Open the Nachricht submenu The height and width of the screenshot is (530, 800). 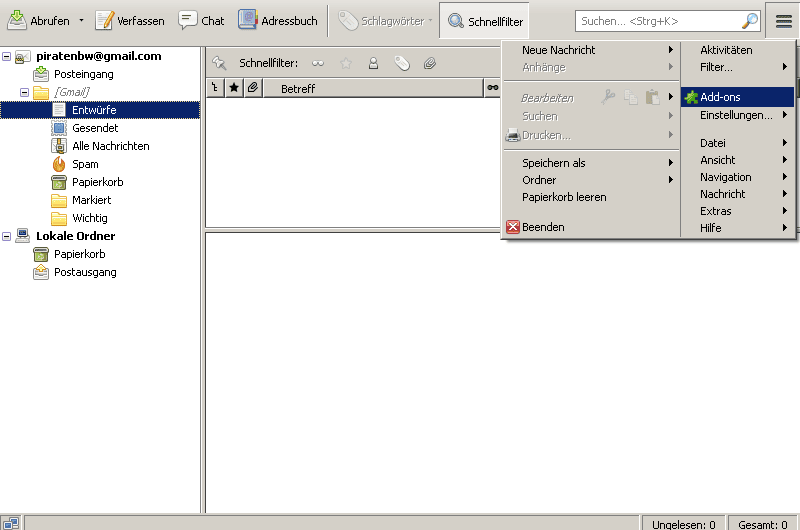pyautogui.click(x=737, y=194)
